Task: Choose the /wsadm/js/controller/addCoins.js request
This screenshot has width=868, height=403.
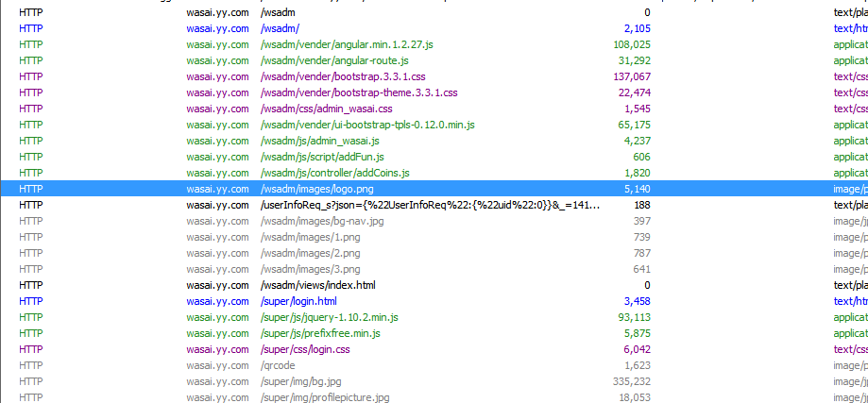Action: (434, 173)
